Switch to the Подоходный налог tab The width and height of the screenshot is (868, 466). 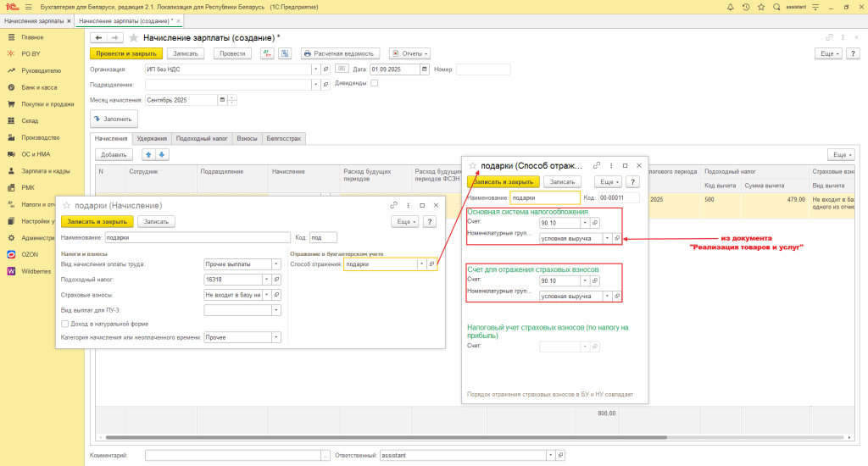pos(202,138)
